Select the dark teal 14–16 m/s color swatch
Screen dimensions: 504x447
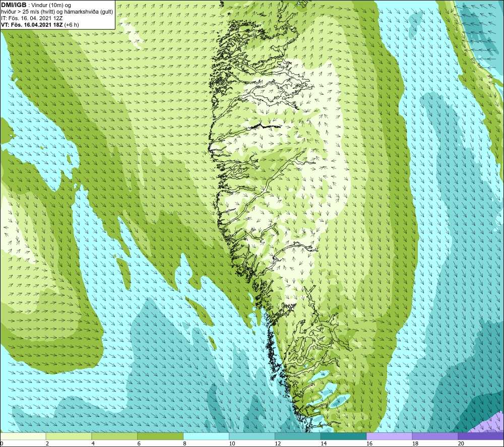[343, 436]
